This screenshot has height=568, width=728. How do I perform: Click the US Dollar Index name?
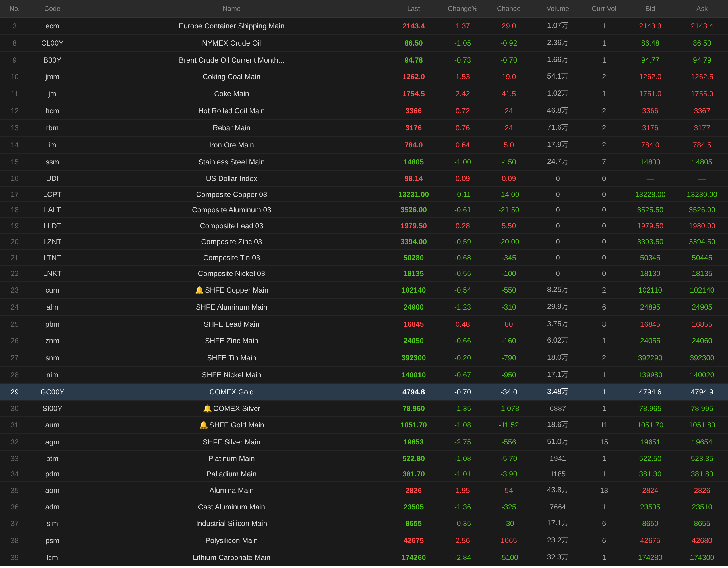(x=231, y=178)
